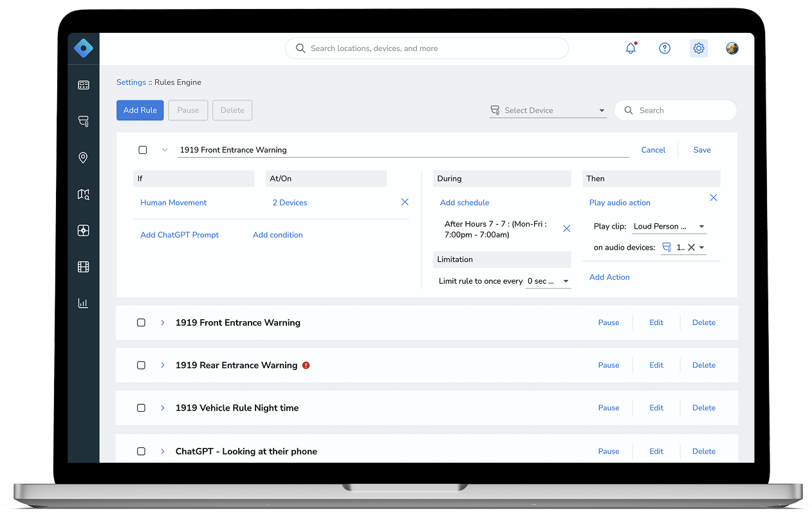Screen dimensions: 812x520
Task: Edit the ChatGPT - Looking at their phone rule
Action: (x=656, y=451)
